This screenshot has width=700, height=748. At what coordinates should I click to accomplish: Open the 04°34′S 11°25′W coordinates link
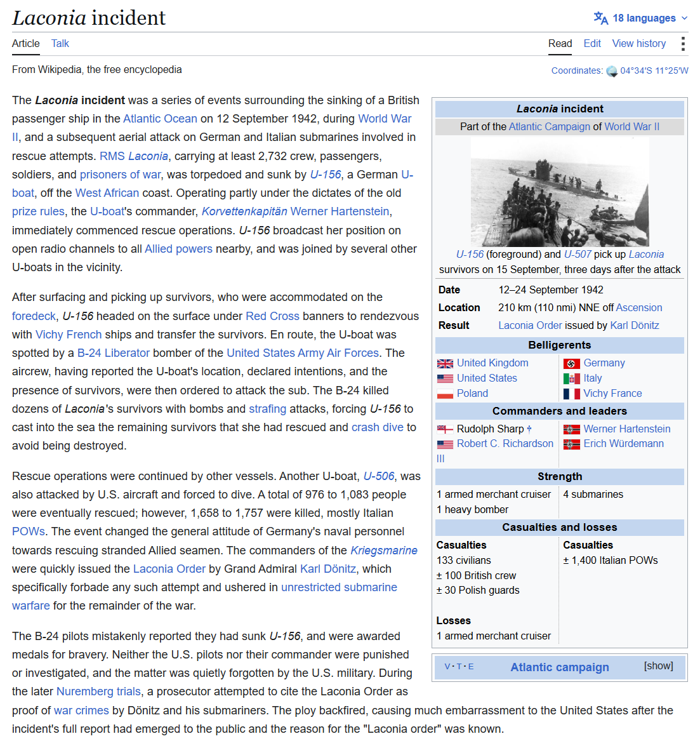[x=654, y=70]
